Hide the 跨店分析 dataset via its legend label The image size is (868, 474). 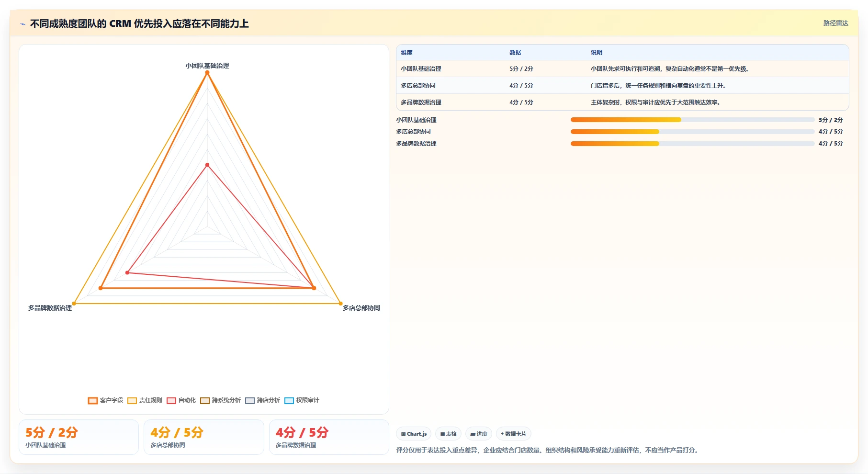(268, 400)
